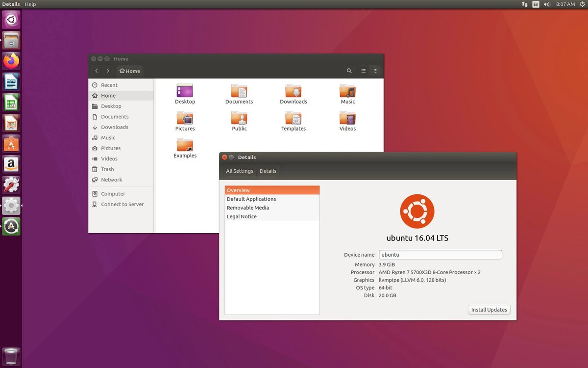This screenshot has width=588, height=368.
Task: Open the keyboard layout En indicator menu
Action: pos(536,4)
